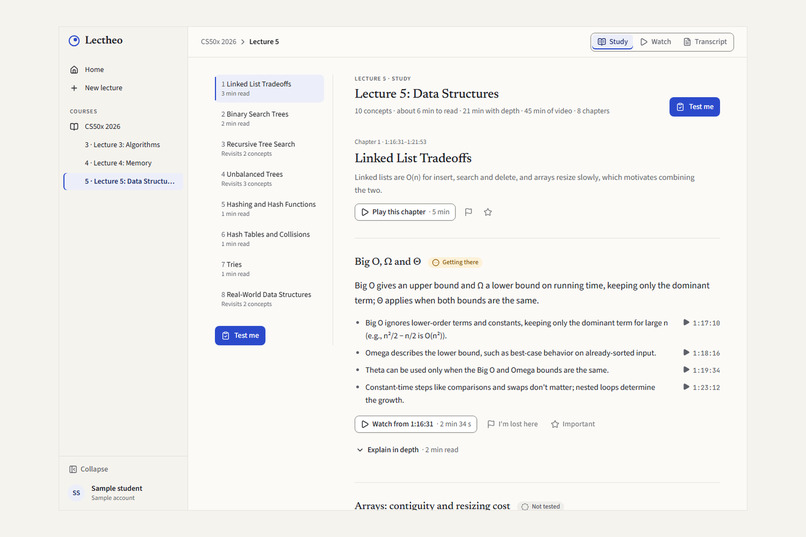Play the 1:19:34 timestamp
Image resolution: width=806 pixels, height=537 pixels.
[x=701, y=370]
